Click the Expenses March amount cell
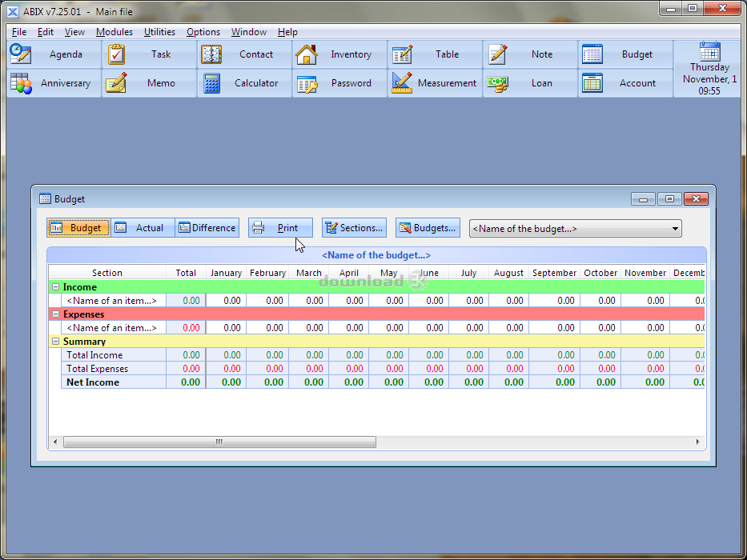Screen dimensions: 747x560 coord(309,328)
